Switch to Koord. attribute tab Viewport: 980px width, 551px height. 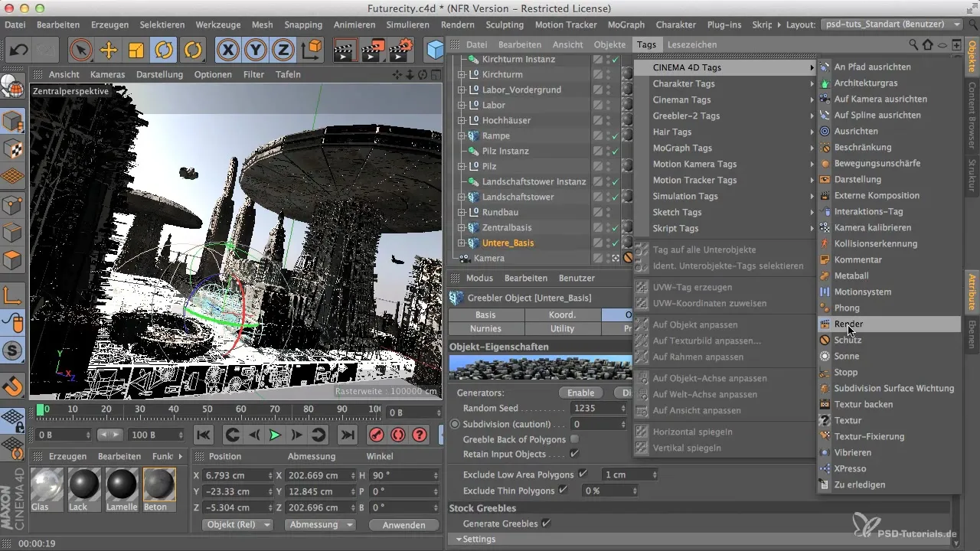coord(562,315)
